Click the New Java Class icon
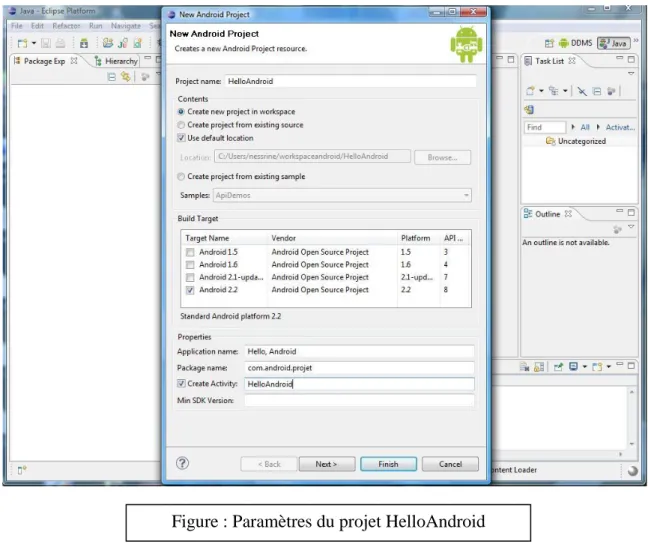 coord(138,43)
